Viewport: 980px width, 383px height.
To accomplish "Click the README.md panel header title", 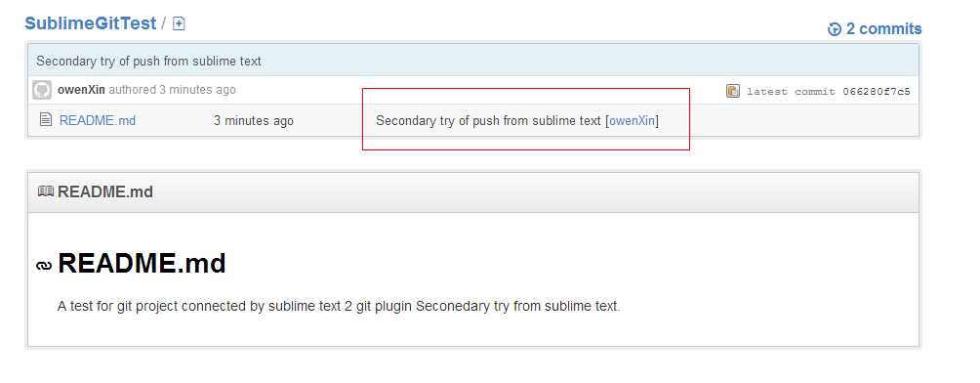I will [x=105, y=191].
